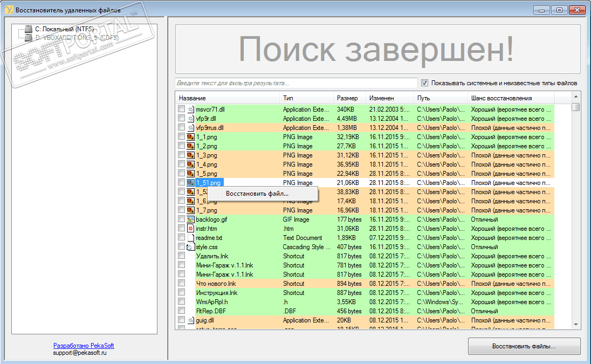
Task: Click the 1_2.png image icon
Action: 191,146
